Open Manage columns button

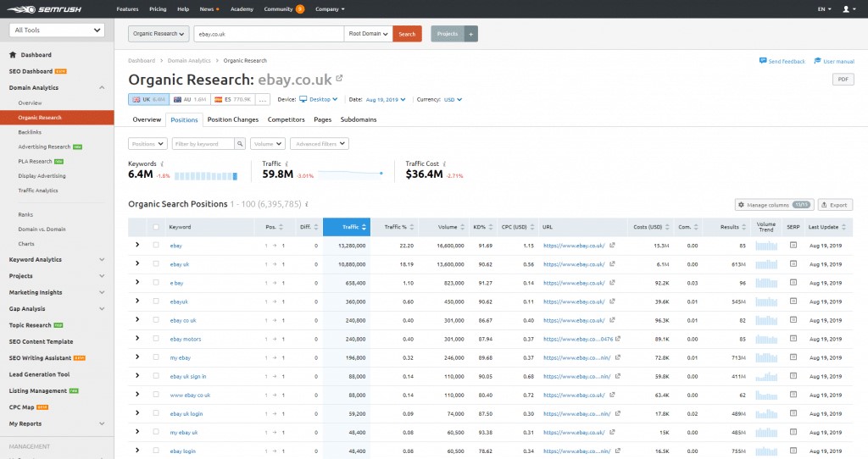coord(774,205)
